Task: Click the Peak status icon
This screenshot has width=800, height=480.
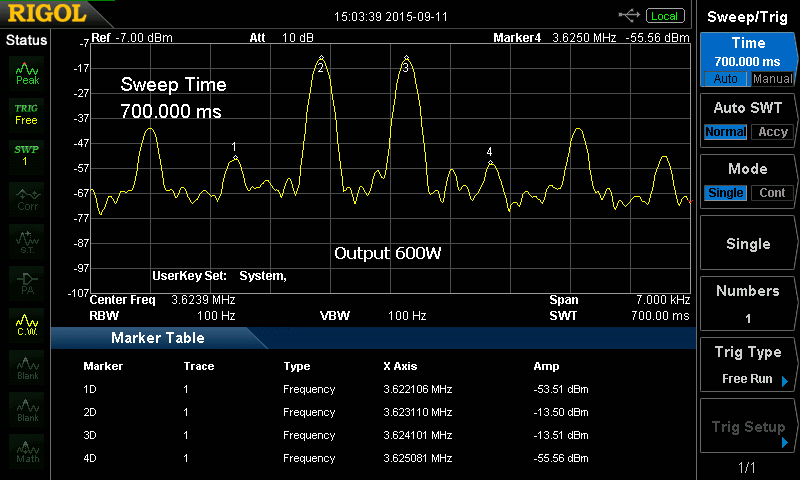Action: [x=27, y=72]
